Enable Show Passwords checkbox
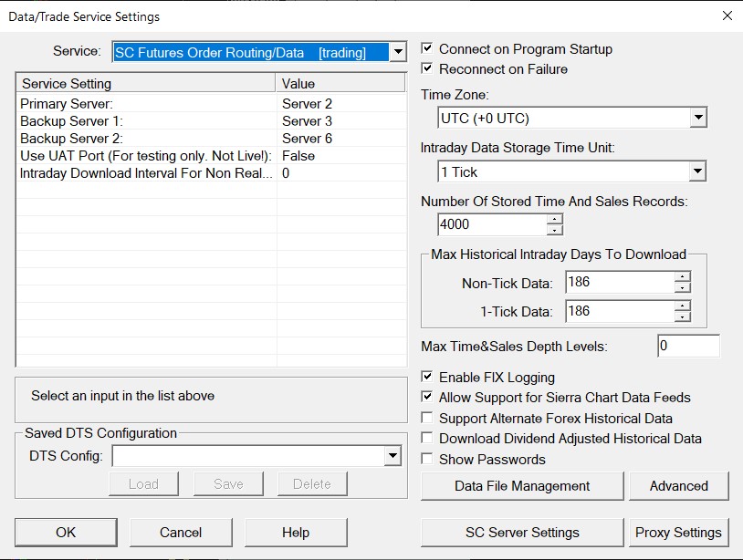Viewport: 743px width, 560px height. click(427, 459)
